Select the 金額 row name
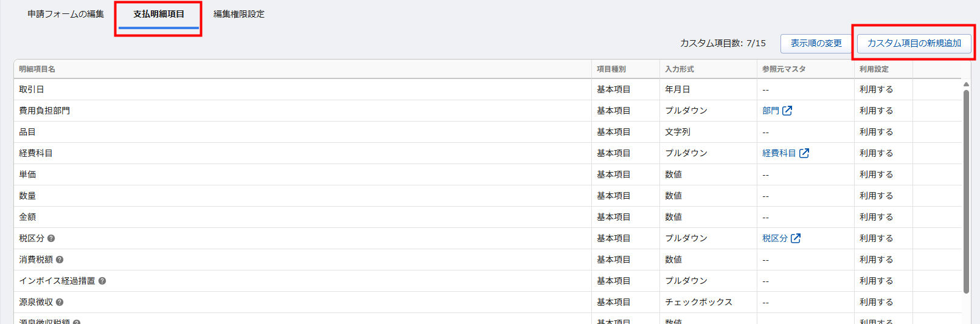 pos(27,217)
